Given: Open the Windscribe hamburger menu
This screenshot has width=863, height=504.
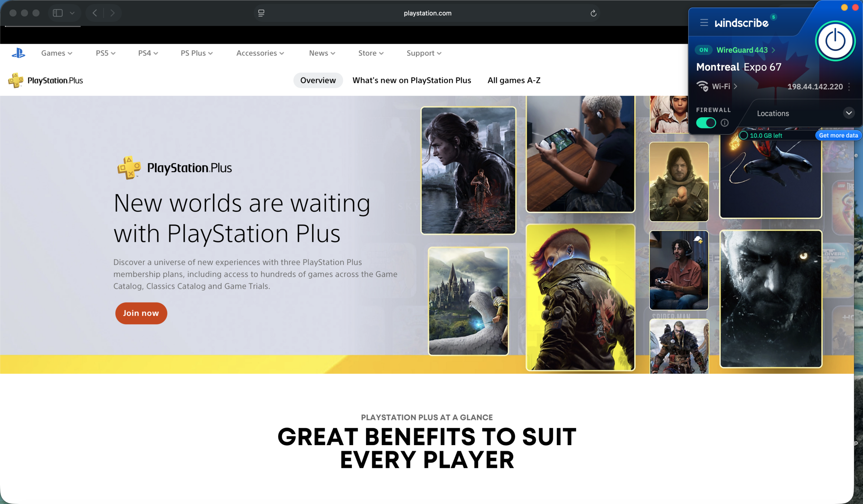Looking at the screenshot, I should [x=704, y=23].
